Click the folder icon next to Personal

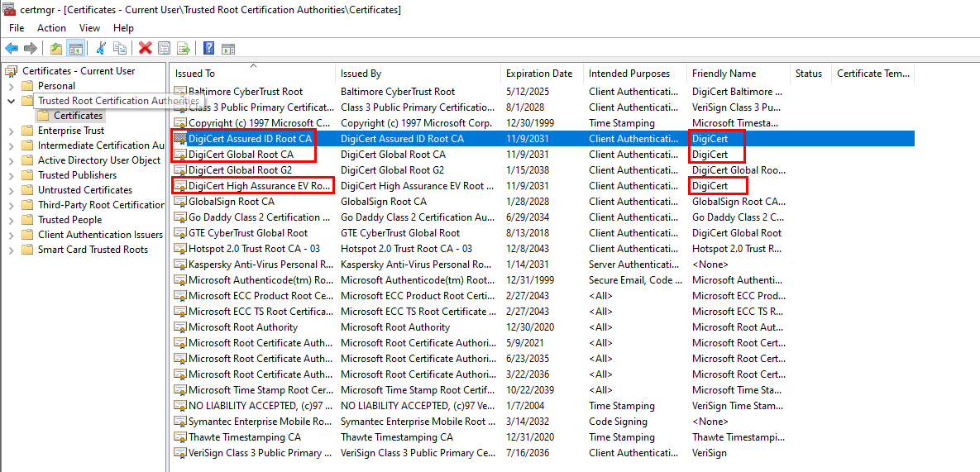pos(26,85)
